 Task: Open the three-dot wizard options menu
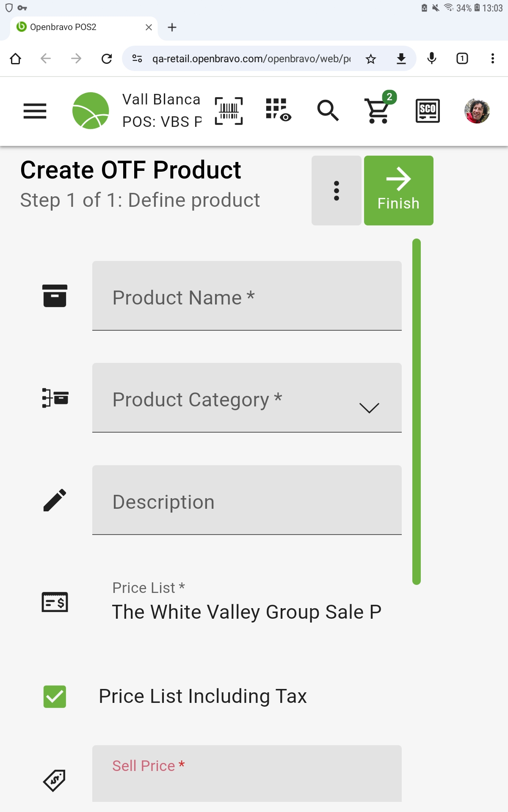(x=337, y=191)
